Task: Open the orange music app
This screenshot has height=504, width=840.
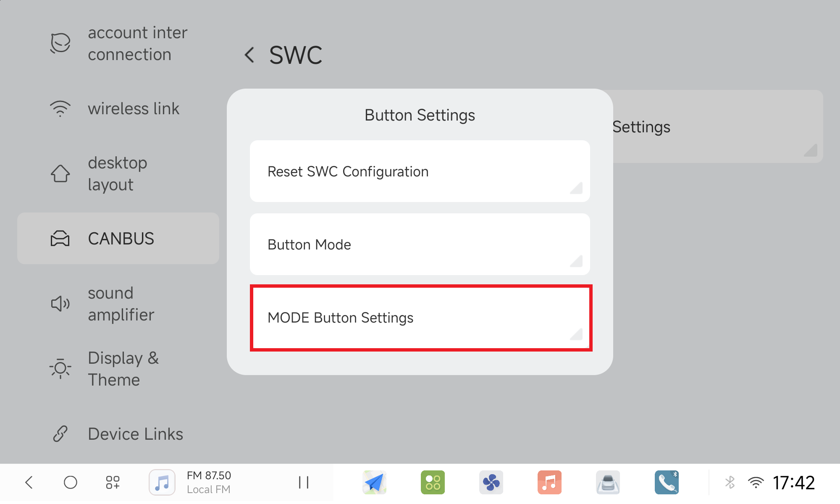Action: [x=549, y=482]
